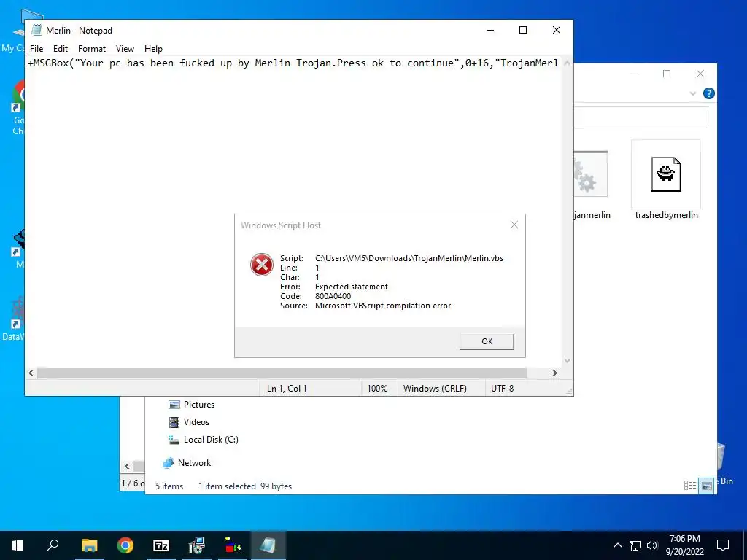The height and width of the screenshot is (560, 747).
Task: Select Videos in the Explorer navigation pane
Action: (x=189, y=422)
